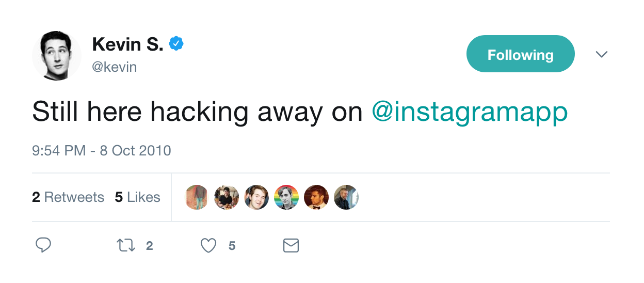The width and height of the screenshot is (644, 283).
Task: Expand the tweet options chevron
Action: click(x=601, y=54)
